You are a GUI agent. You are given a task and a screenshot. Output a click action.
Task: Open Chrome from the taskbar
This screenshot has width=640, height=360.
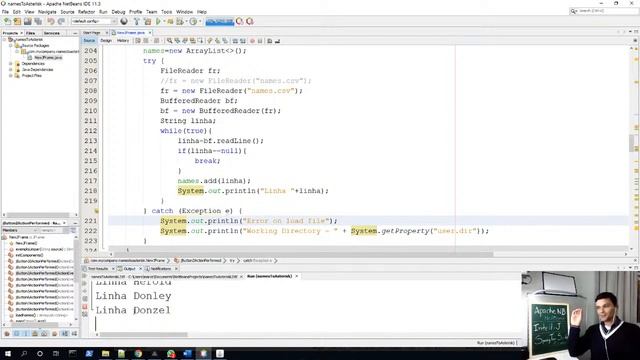[x=138, y=353]
